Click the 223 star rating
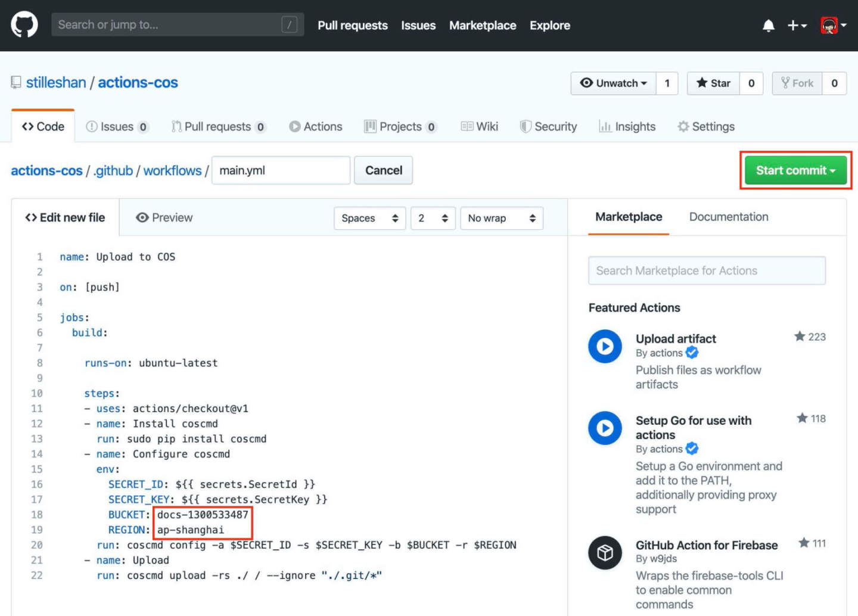Image resolution: width=858 pixels, height=616 pixels. pos(810,337)
